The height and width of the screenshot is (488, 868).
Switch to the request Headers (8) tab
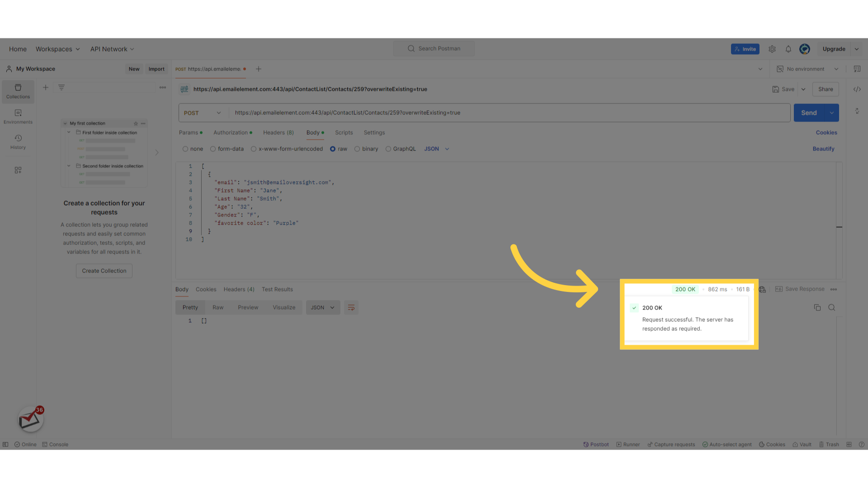[278, 133]
